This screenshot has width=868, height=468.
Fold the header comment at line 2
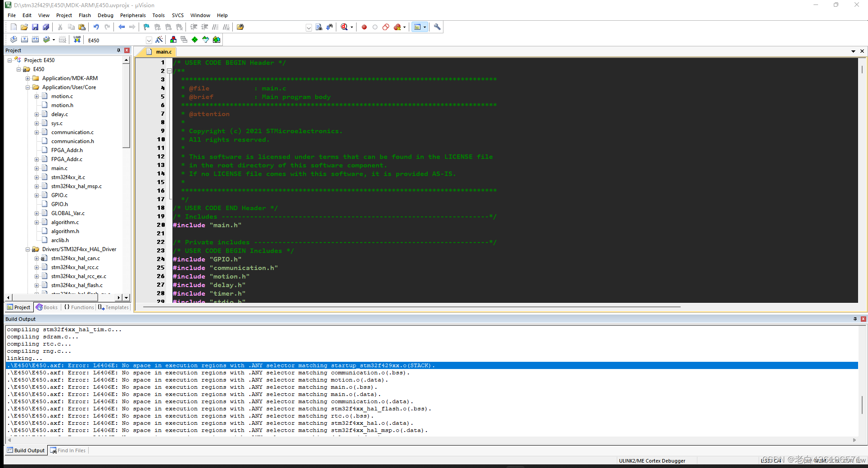click(169, 71)
